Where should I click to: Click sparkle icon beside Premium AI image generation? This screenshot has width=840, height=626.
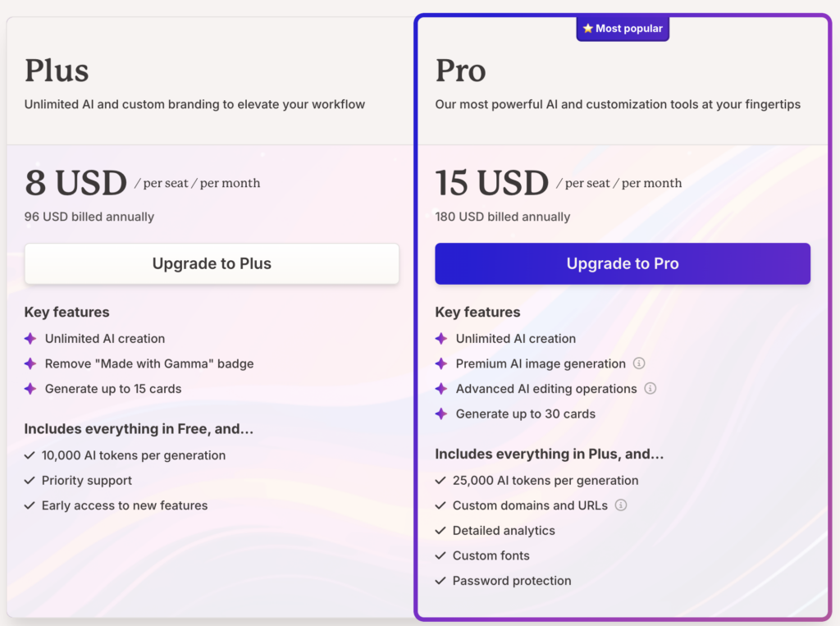[441, 363]
